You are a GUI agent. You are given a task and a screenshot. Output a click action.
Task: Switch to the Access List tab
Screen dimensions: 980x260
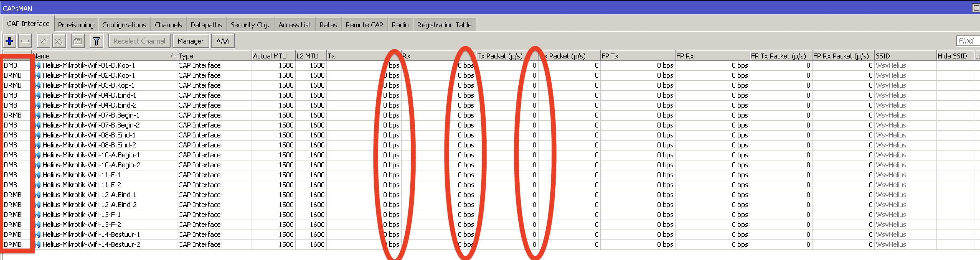(x=294, y=25)
